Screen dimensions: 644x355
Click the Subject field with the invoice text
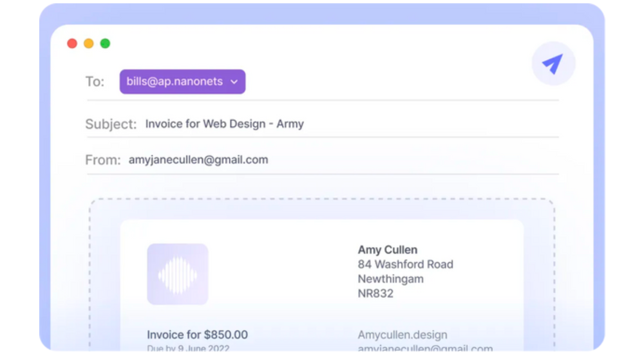click(x=224, y=124)
